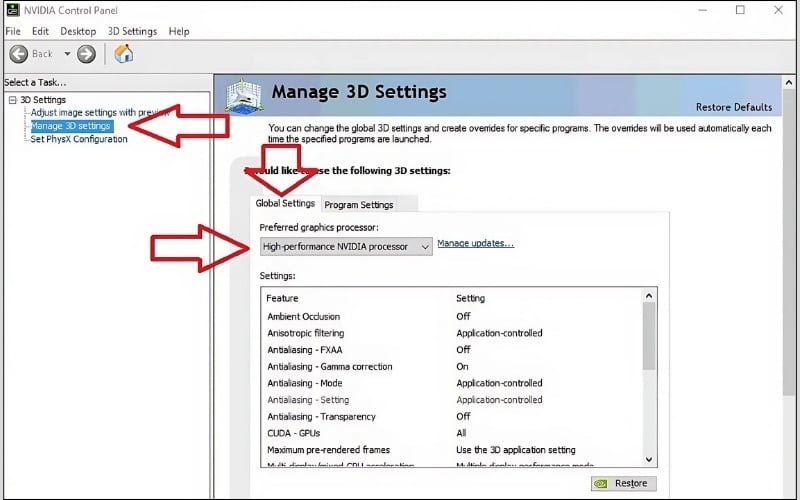800x500 pixels.
Task: Open the 3D Settings menu
Action: coord(133,31)
